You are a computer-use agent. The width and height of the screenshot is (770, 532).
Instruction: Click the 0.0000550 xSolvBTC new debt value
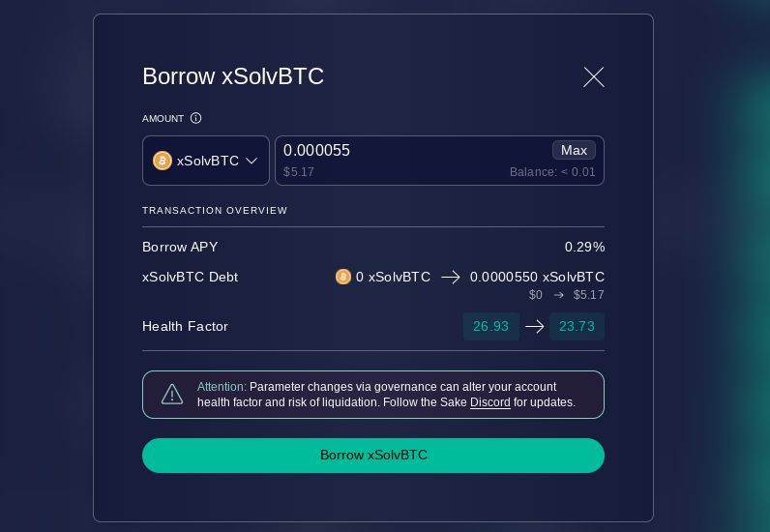[537, 277]
